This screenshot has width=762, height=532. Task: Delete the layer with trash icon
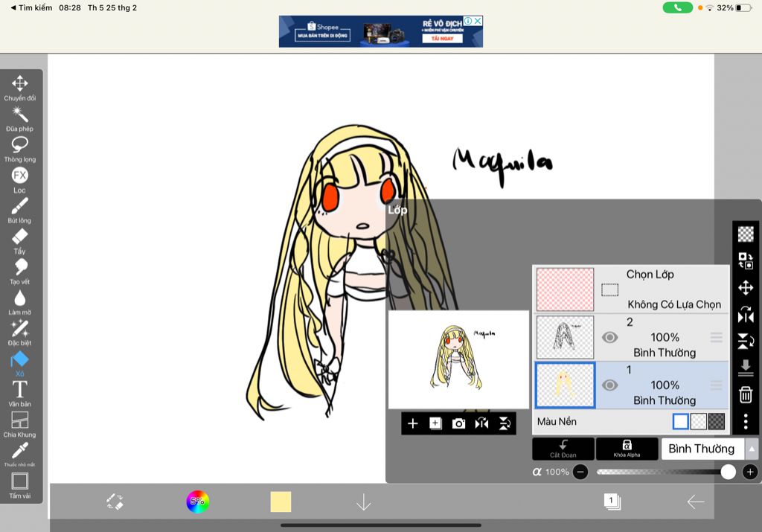tap(746, 394)
